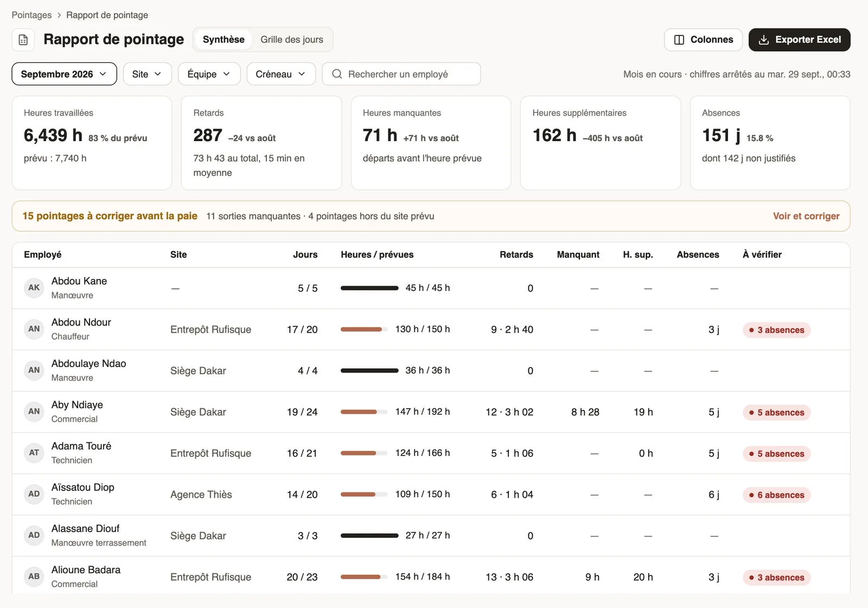Screen dimensions: 868x608
Task: Focus the Rechercher un employé search field
Action: point(401,74)
